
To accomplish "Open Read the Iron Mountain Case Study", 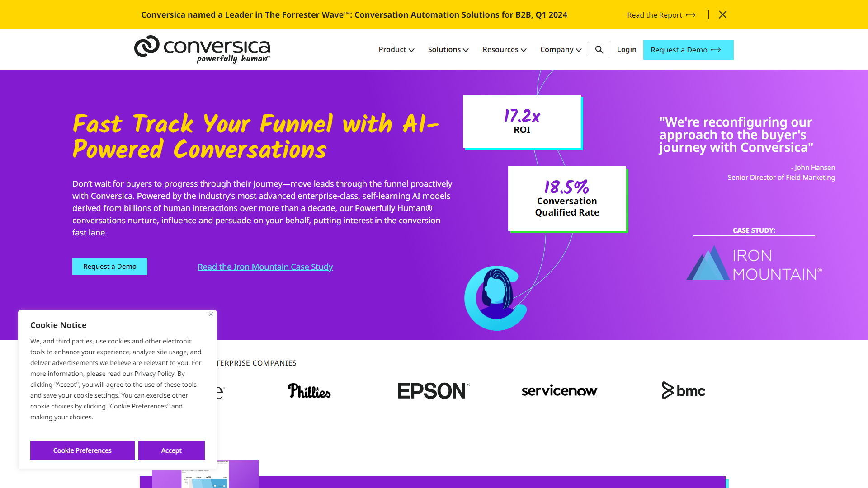I will point(265,267).
